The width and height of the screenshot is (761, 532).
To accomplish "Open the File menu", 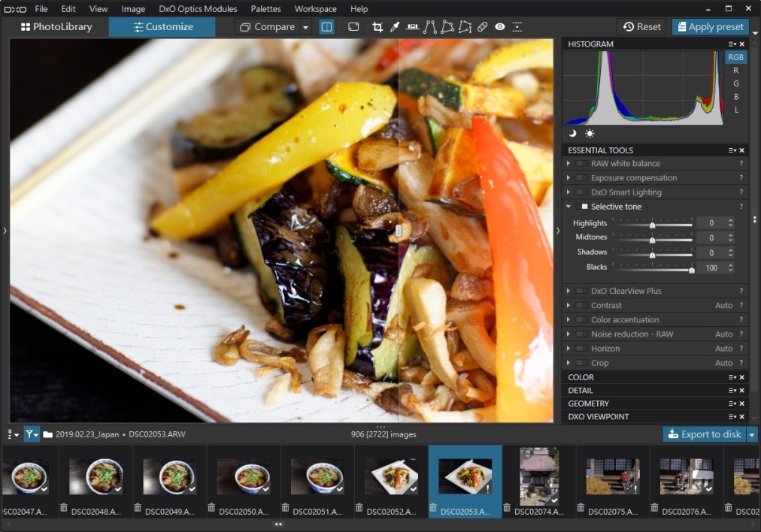I will click(x=41, y=9).
